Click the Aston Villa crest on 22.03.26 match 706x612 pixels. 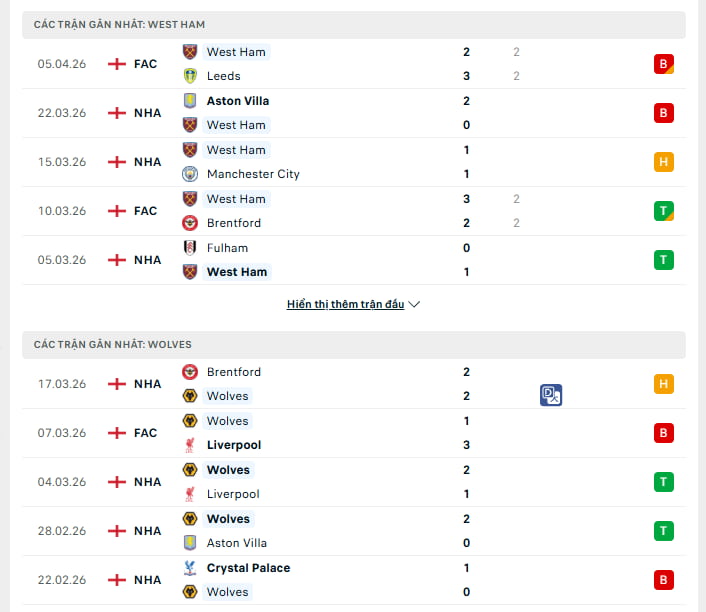(x=190, y=101)
